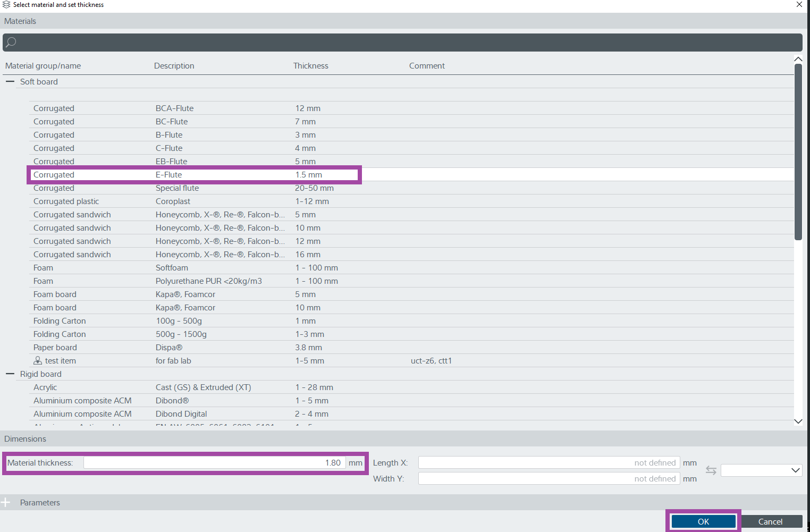Collapse the Rigid board group

pos(10,374)
